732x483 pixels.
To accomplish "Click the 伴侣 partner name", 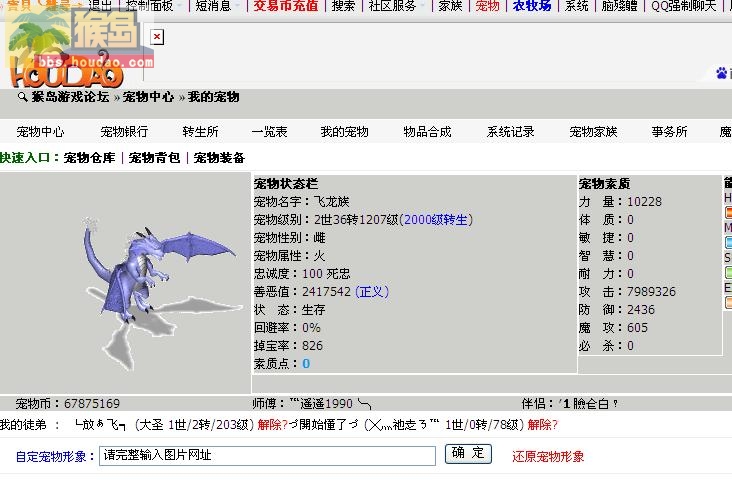I will 588,403.
